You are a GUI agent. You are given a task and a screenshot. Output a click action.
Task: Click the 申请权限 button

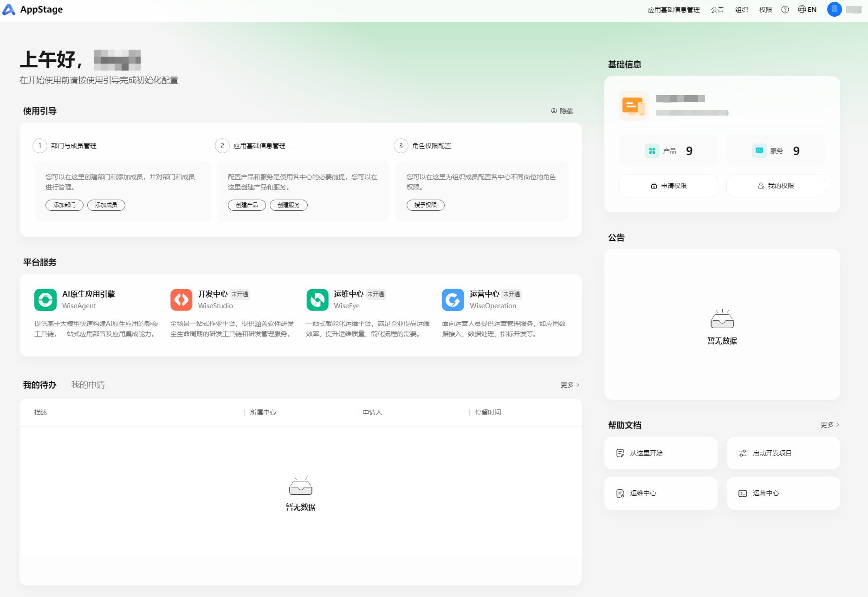668,186
